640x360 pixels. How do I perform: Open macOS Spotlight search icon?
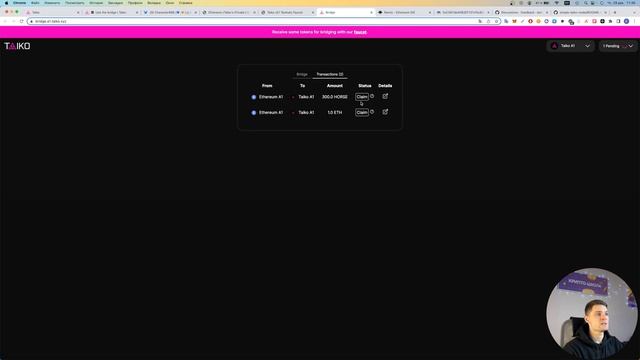click(586, 3)
